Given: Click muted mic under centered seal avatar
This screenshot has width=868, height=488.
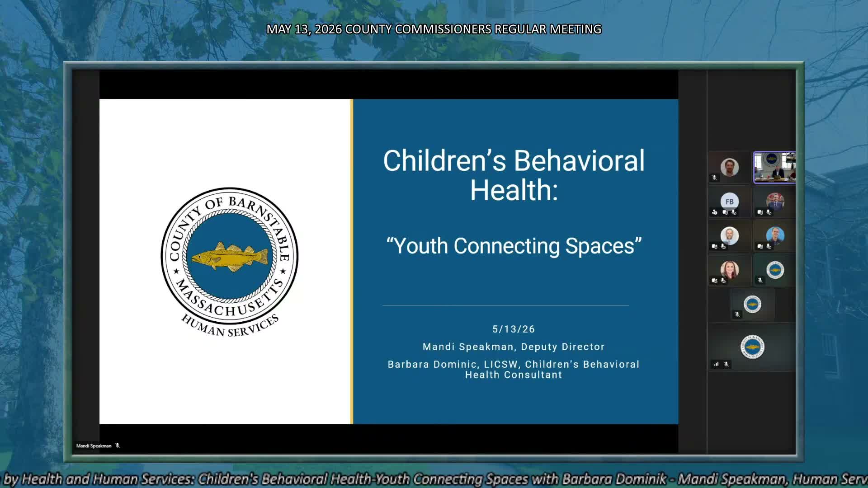Looking at the screenshot, I should pos(737,314).
